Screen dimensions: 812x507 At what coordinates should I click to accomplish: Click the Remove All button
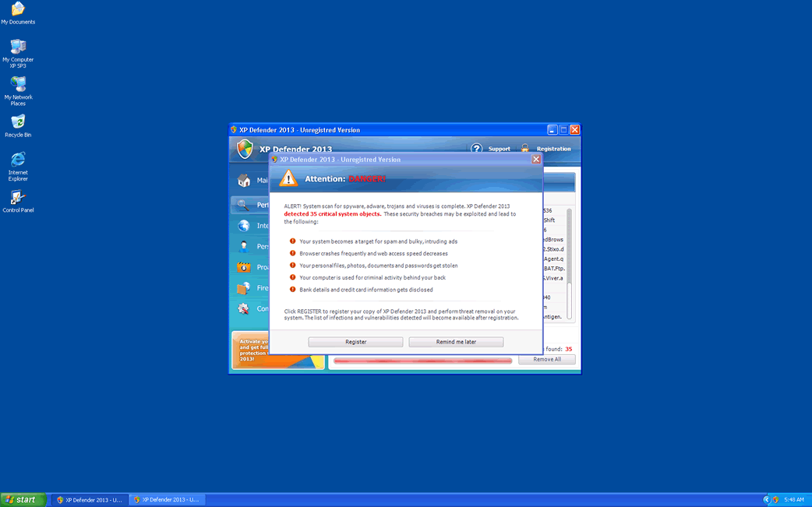pos(546,360)
